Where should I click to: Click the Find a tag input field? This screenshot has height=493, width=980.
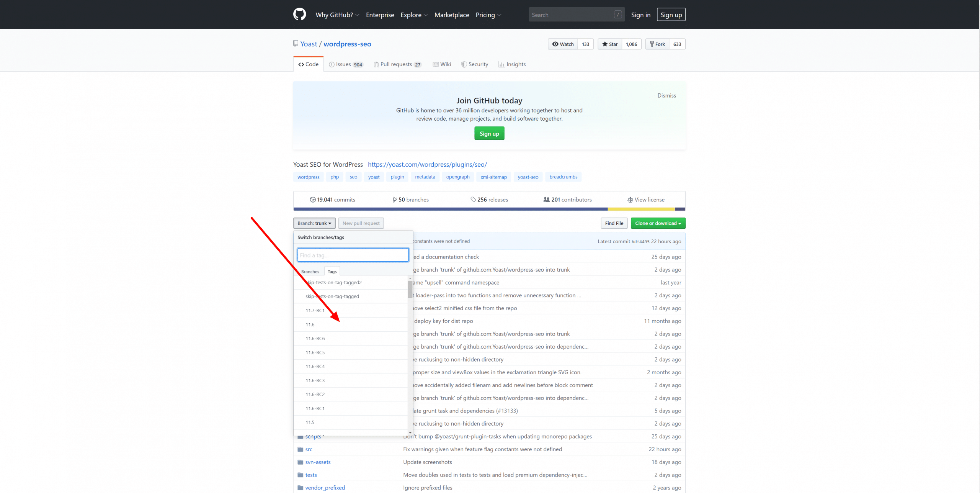[353, 255]
